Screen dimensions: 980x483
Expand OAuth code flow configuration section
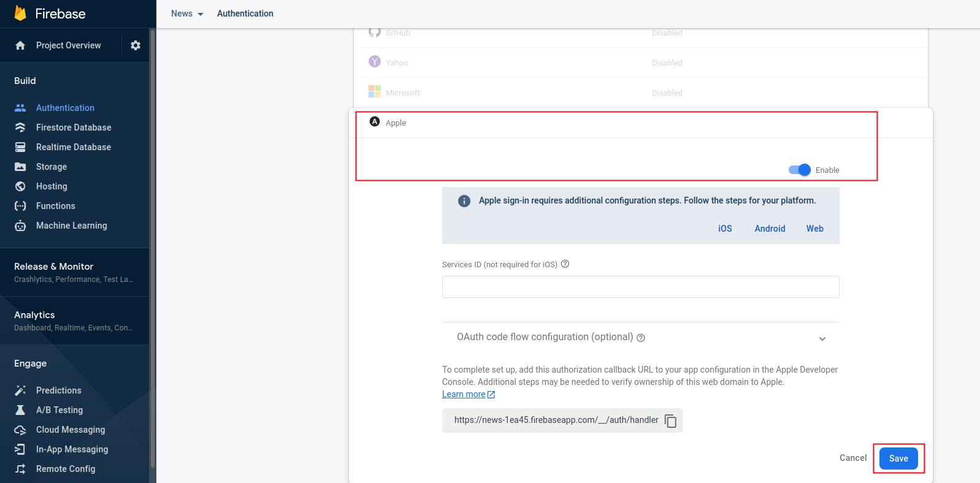[822, 338]
